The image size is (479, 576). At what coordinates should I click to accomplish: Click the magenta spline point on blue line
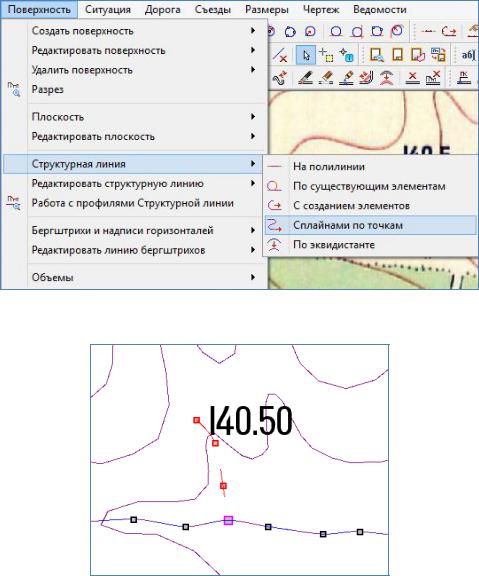click(228, 520)
